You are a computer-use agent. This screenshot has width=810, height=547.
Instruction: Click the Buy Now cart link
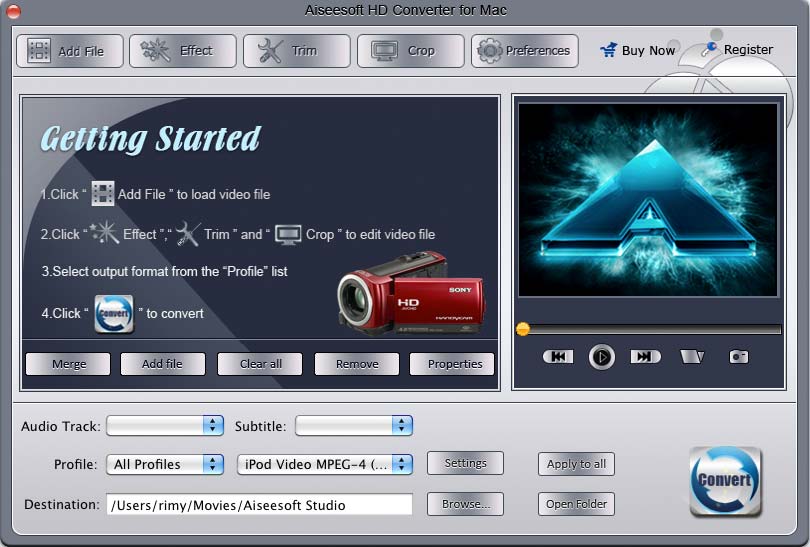tap(637, 51)
